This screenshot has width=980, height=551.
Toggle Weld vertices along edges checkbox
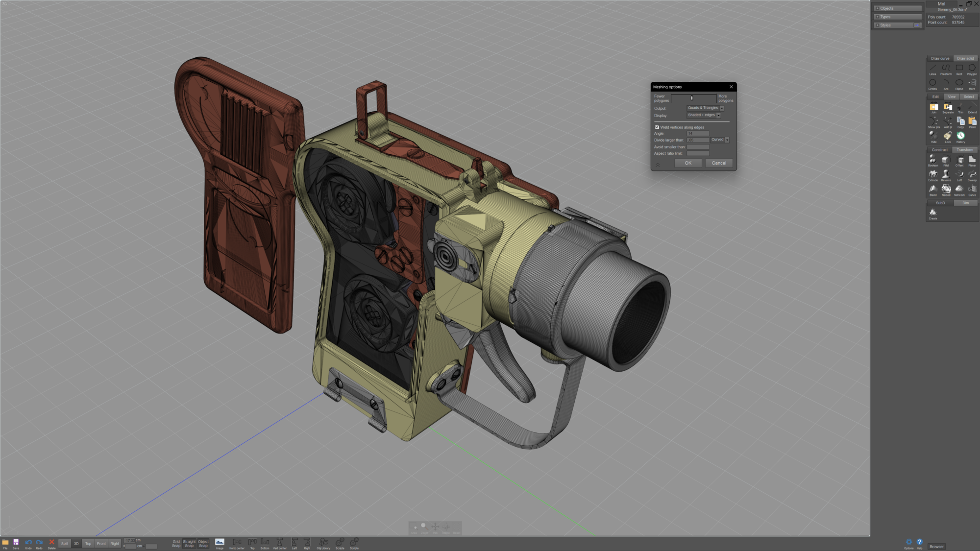657,127
